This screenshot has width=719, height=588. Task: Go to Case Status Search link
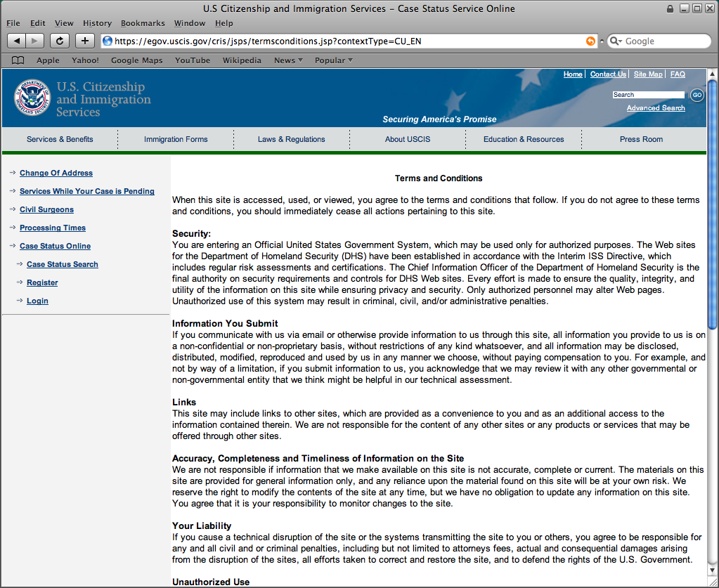[63, 264]
